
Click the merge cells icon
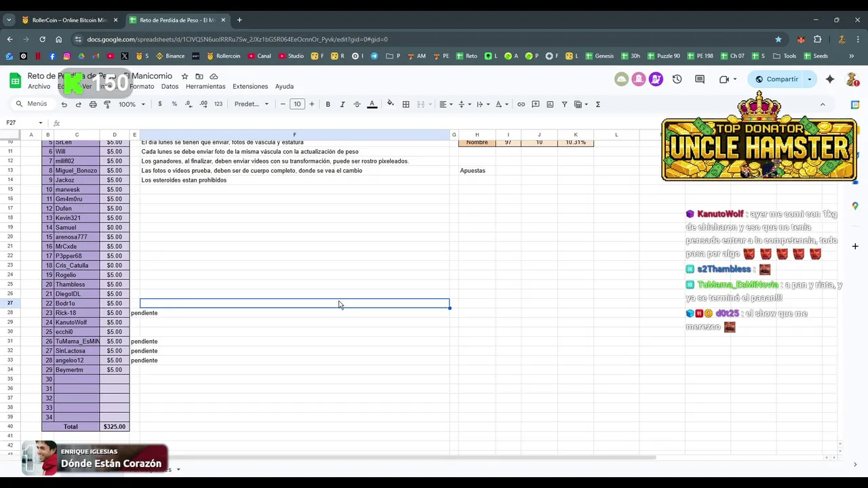(420, 104)
